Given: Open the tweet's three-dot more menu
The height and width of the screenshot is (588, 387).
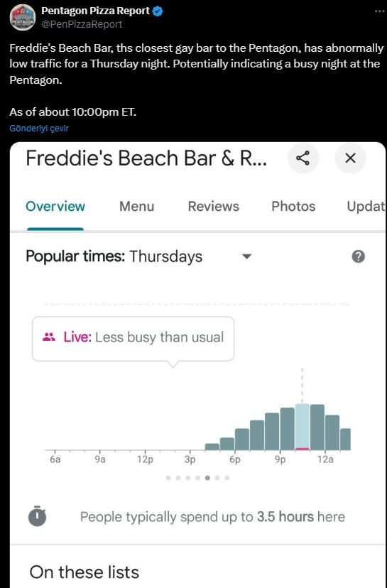Looking at the screenshot, I should pos(379,11).
